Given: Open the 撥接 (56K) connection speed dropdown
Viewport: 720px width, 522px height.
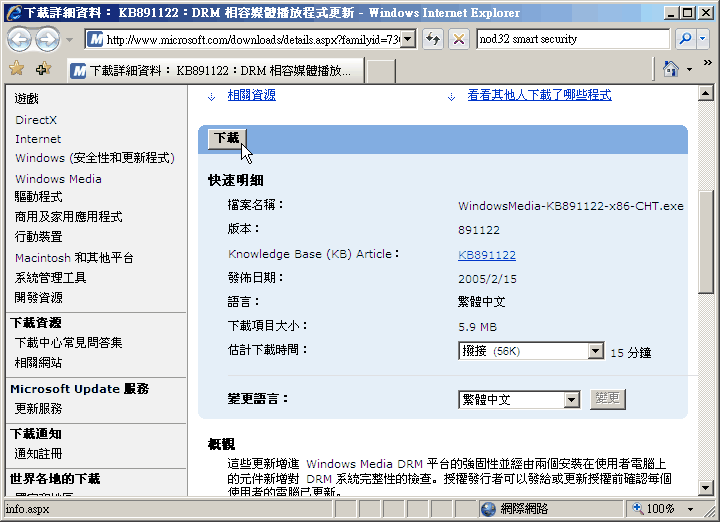Looking at the screenshot, I should tap(596, 351).
